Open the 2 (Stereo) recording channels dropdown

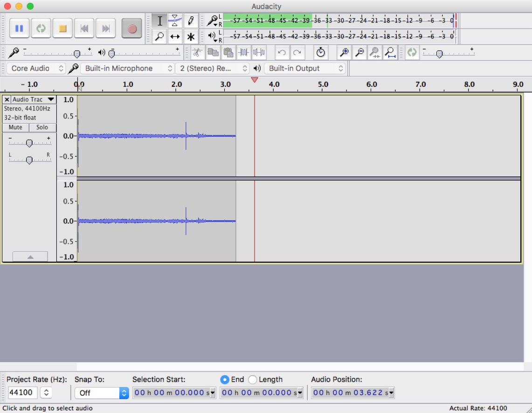pos(213,68)
